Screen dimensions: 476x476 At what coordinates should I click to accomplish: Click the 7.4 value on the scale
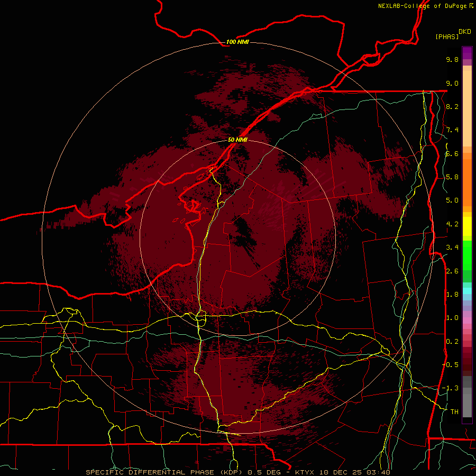tap(452, 130)
